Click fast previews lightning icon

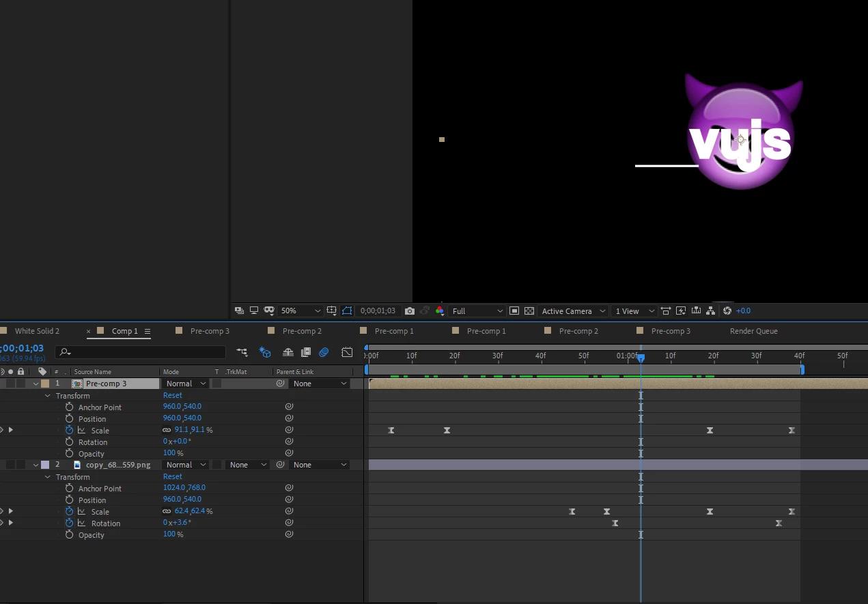click(681, 311)
